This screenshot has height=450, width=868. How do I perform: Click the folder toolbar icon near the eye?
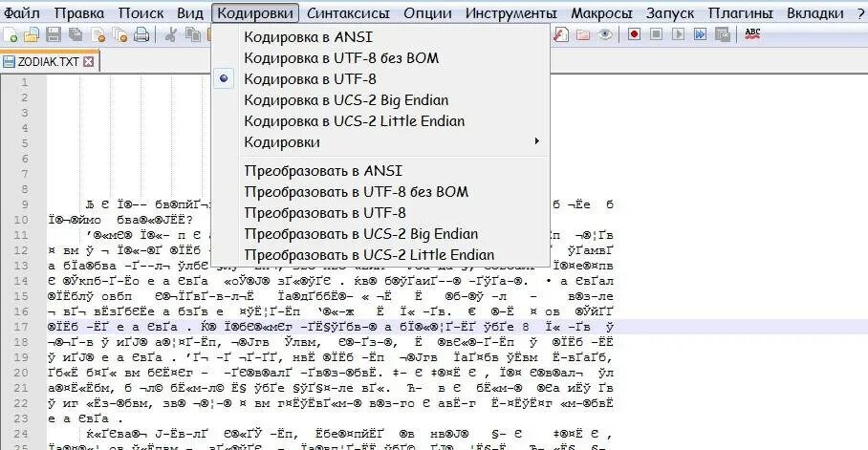583,34
